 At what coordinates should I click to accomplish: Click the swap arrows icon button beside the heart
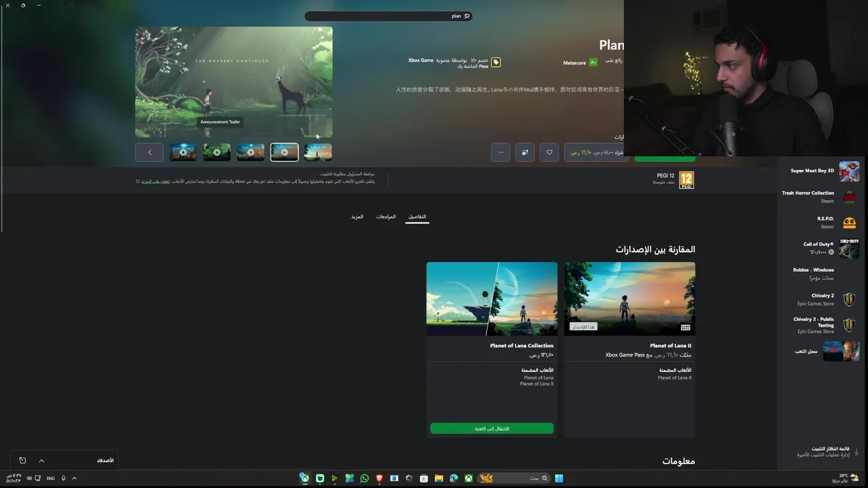point(525,152)
